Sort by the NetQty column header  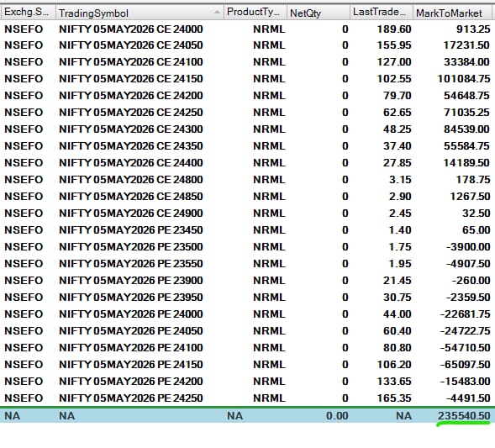click(318, 13)
